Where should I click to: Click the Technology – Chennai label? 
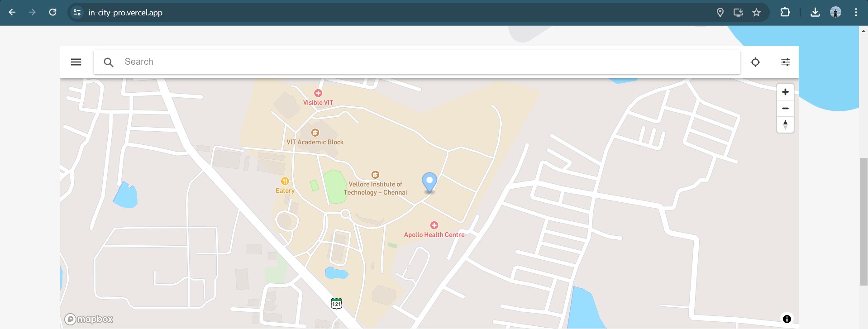pyautogui.click(x=375, y=193)
